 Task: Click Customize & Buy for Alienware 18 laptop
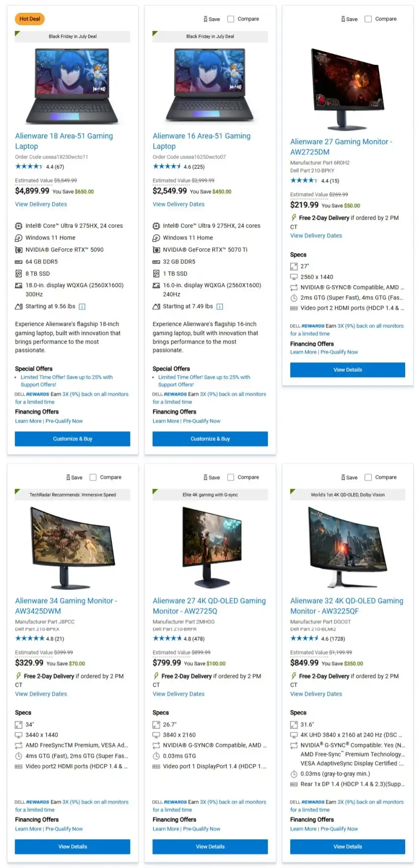[72, 439]
